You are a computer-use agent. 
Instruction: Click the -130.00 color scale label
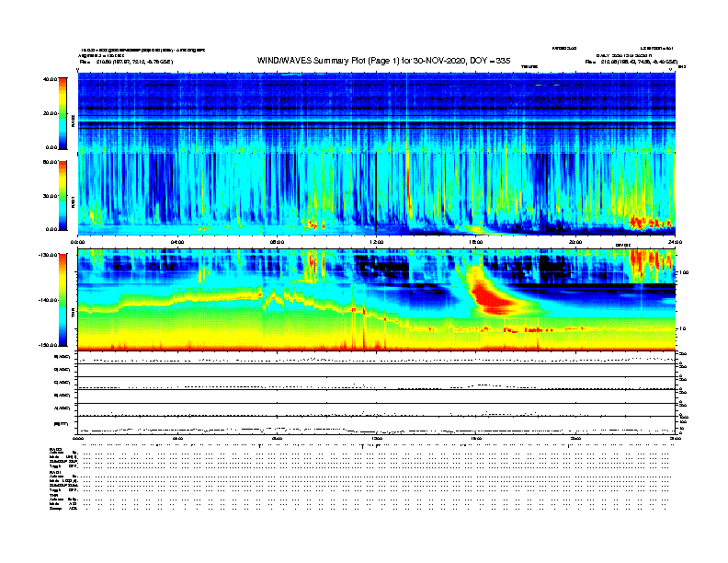pyautogui.click(x=49, y=255)
